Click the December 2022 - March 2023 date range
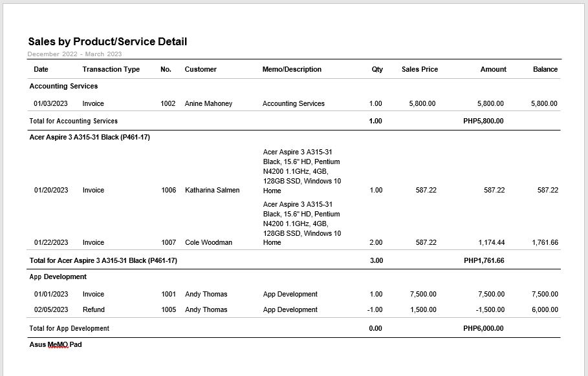The image size is (588, 376). pos(74,54)
